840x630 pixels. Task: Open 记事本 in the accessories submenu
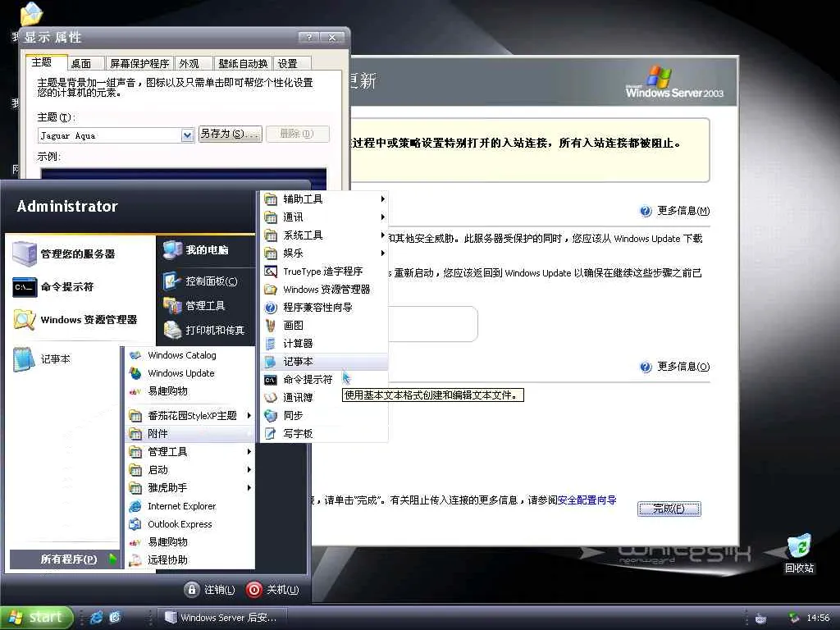click(324, 362)
